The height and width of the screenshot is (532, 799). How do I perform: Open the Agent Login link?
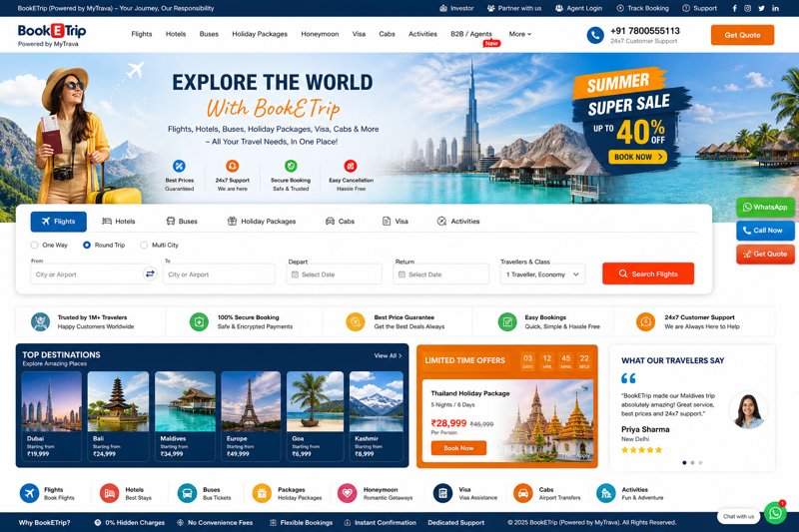tap(578, 8)
